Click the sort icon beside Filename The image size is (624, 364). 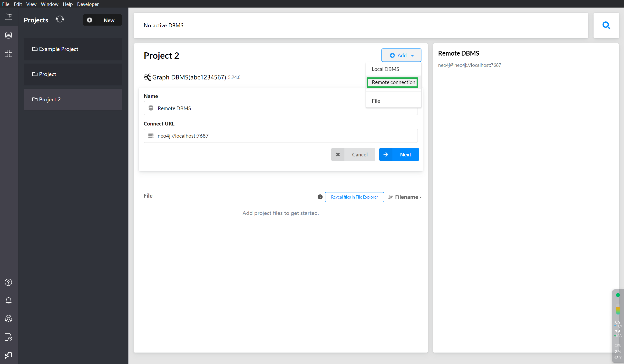[390, 197]
